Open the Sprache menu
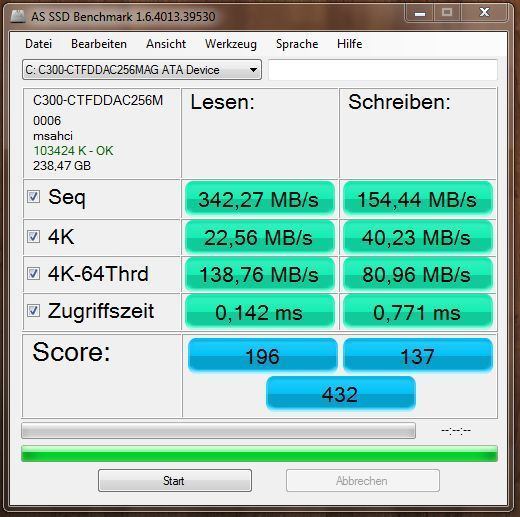 297,44
